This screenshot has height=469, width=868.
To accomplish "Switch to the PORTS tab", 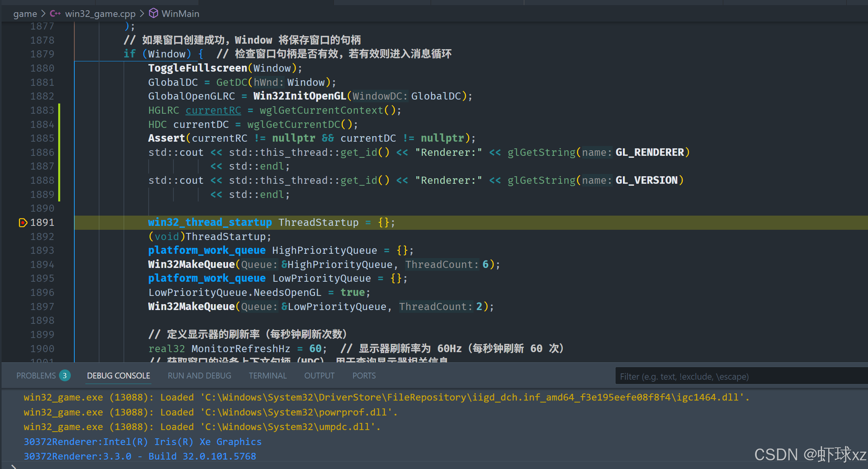I will click(364, 376).
